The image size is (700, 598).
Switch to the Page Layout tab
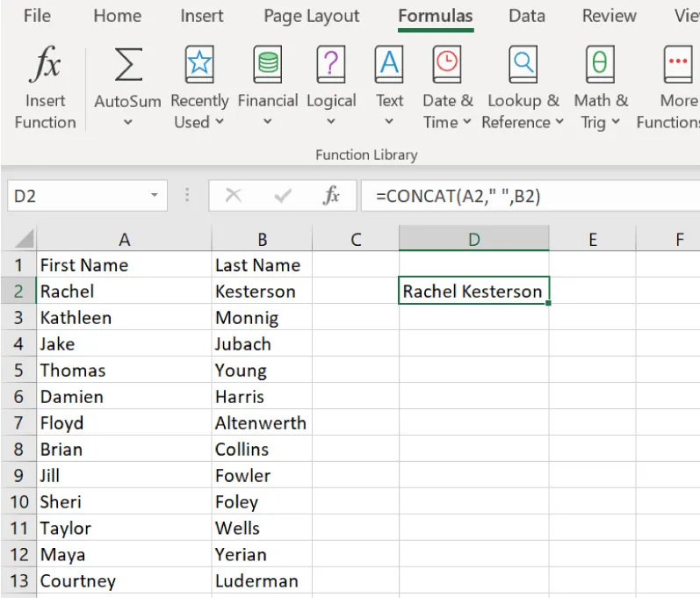coord(311,16)
